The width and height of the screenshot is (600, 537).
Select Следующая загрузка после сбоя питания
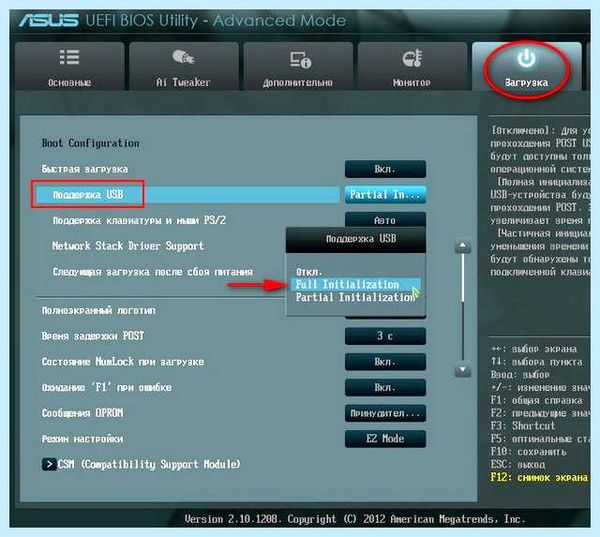tap(153, 272)
